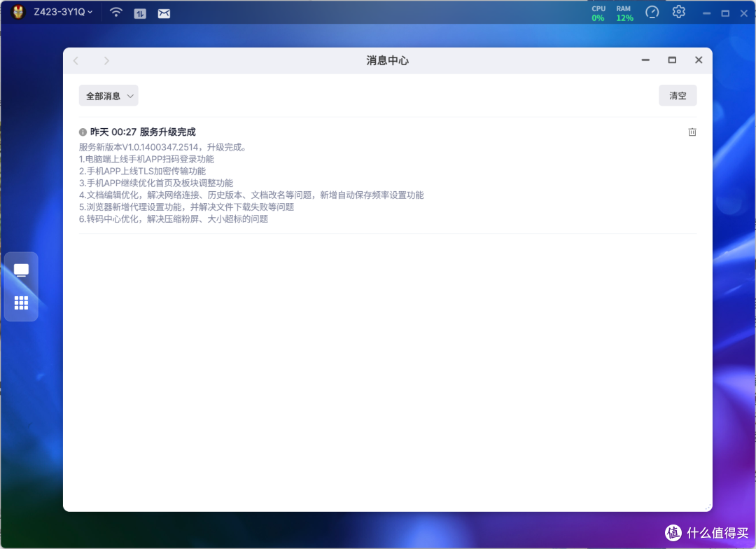Open the app launcher grid in sidebar
Screen dimensions: 756x549
tap(20, 303)
